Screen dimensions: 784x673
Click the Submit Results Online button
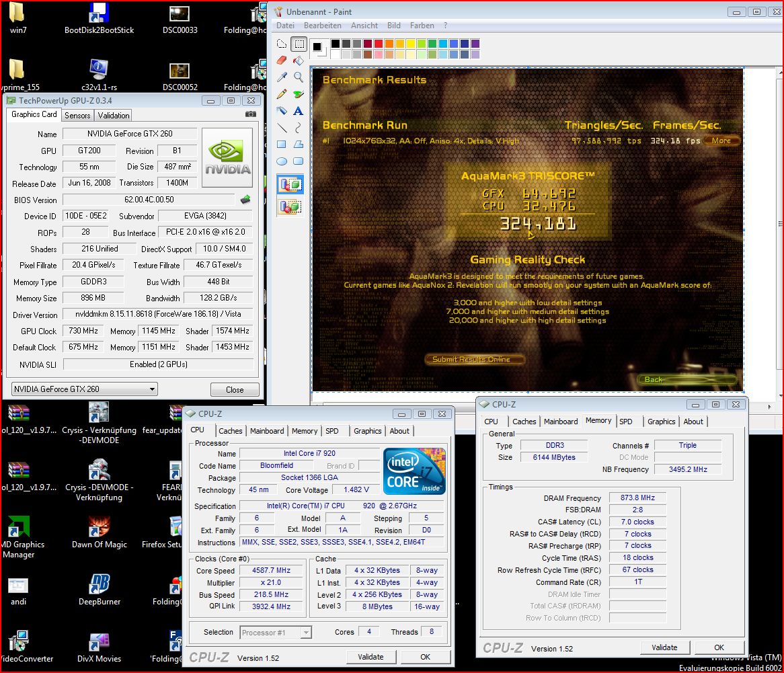[x=473, y=360]
